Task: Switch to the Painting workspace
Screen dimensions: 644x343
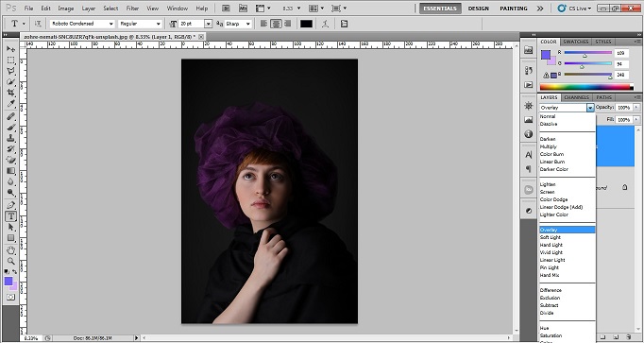Action: (x=514, y=9)
